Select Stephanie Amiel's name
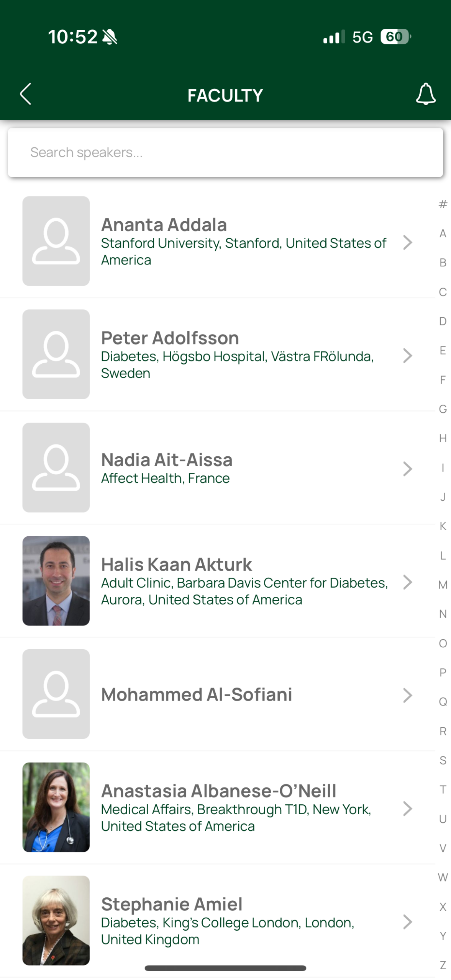451x980 pixels. pyautogui.click(x=171, y=904)
